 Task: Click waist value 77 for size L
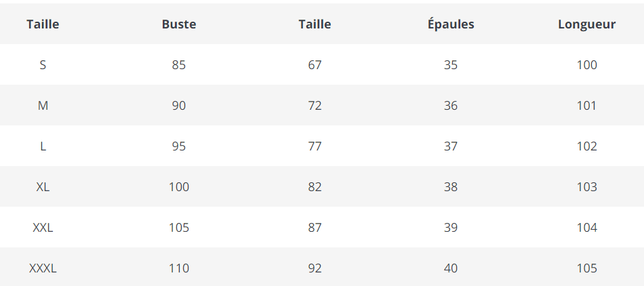[315, 146]
